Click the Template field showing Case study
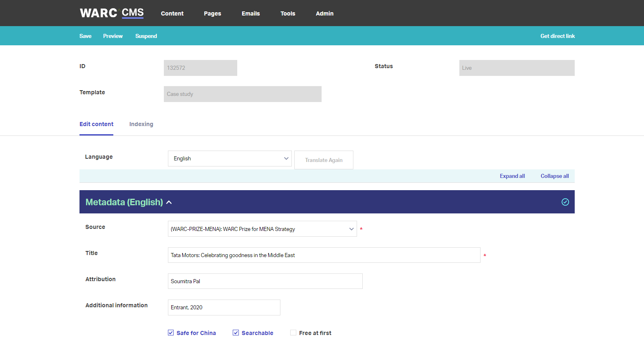The width and height of the screenshot is (644, 344). tap(243, 94)
